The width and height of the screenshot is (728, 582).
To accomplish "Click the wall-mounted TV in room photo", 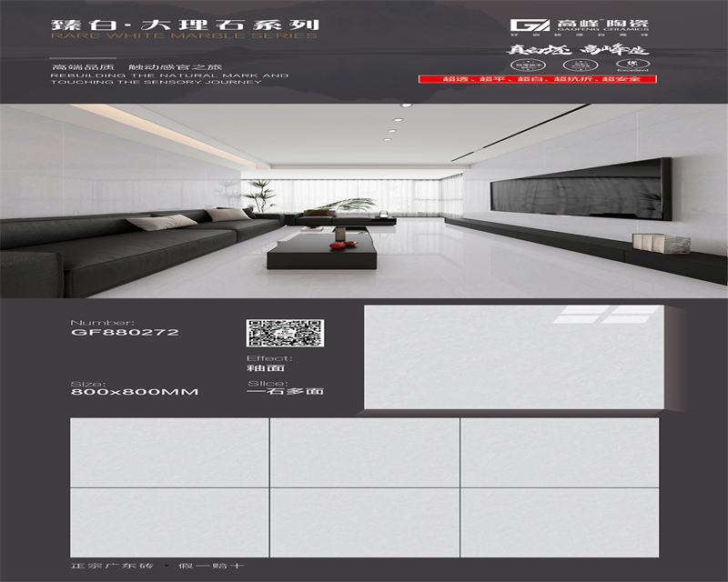I will click(x=581, y=187).
